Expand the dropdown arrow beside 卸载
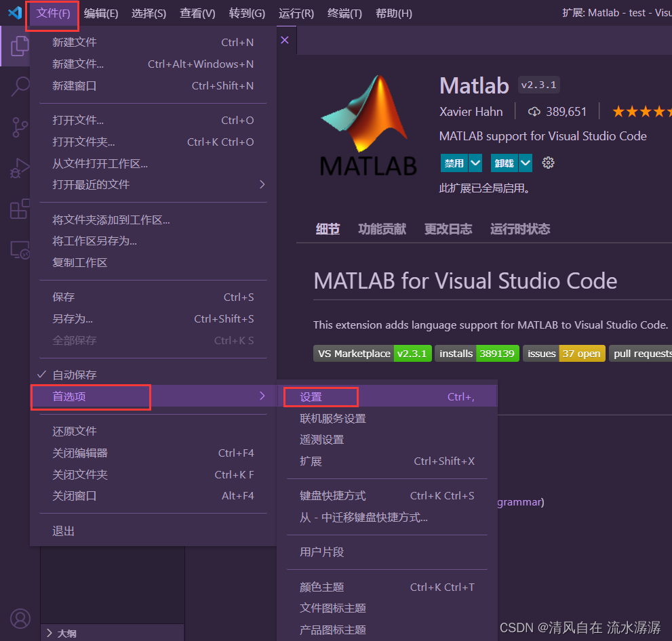The width and height of the screenshot is (672, 641). [x=525, y=163]
